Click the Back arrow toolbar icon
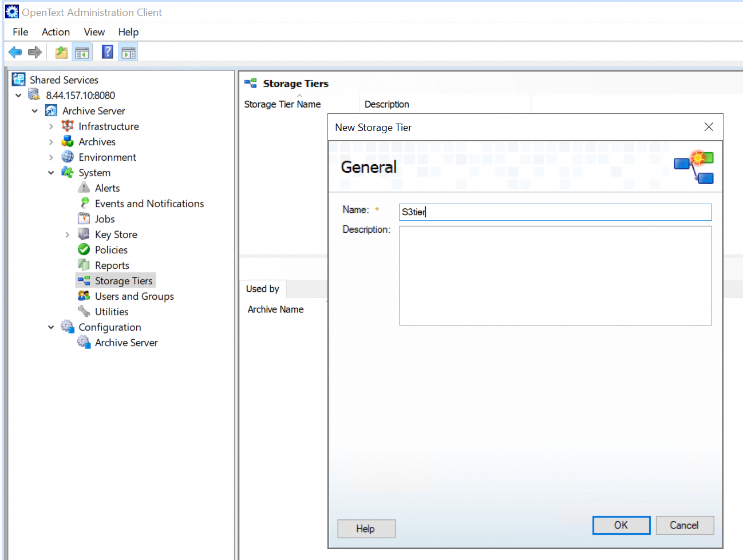The image size is (743, 560). (x=15, y=53)
